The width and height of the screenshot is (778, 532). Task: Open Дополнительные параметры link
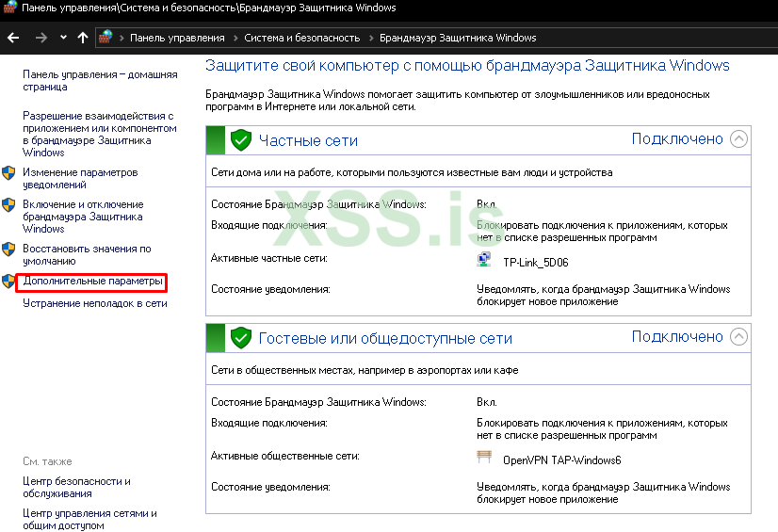click(93, 282)
